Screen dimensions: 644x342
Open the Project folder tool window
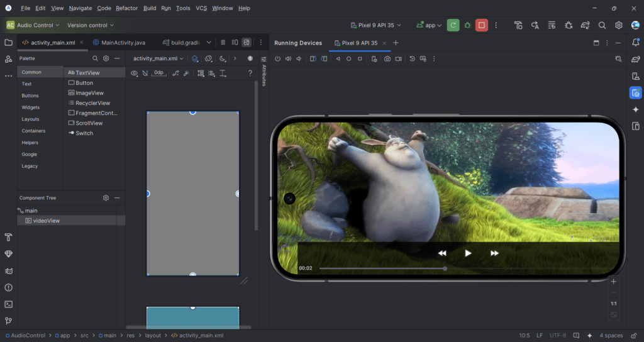point(8,42)
